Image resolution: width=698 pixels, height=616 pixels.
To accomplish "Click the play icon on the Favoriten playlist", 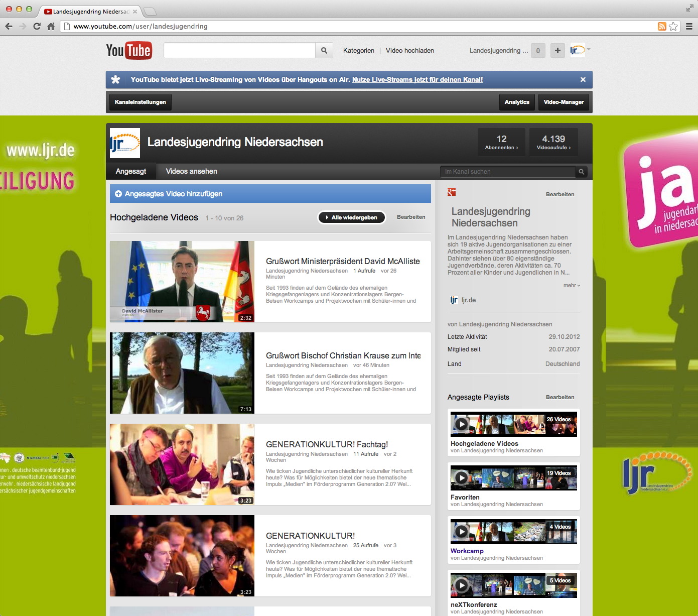I will [463, 477].
